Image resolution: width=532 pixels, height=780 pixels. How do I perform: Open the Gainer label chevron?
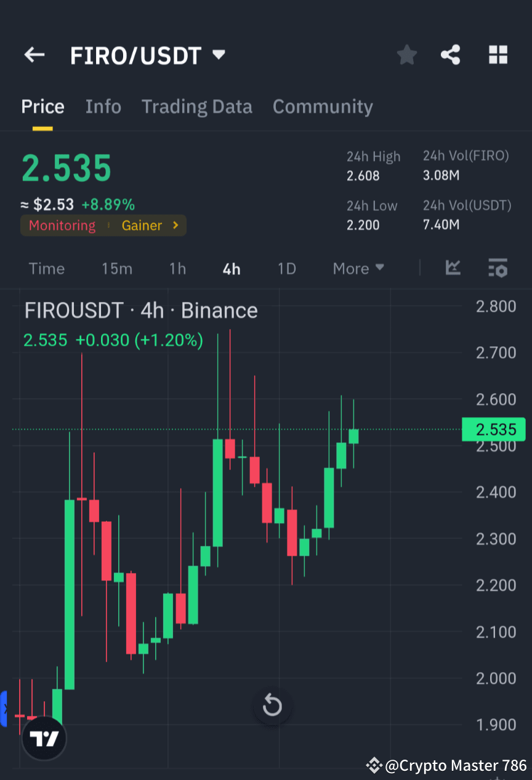[x=175, y=225]
